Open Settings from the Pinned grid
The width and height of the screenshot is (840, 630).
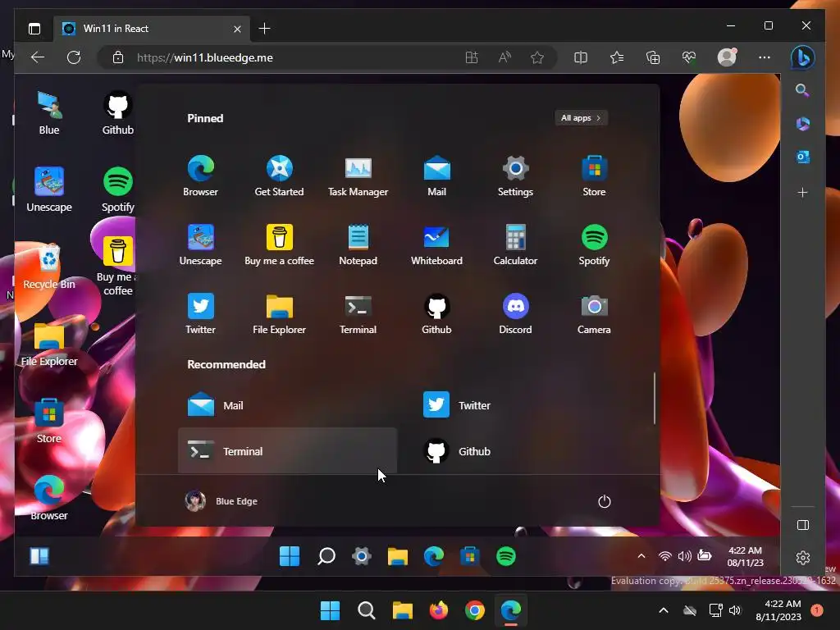coord(515,176)
